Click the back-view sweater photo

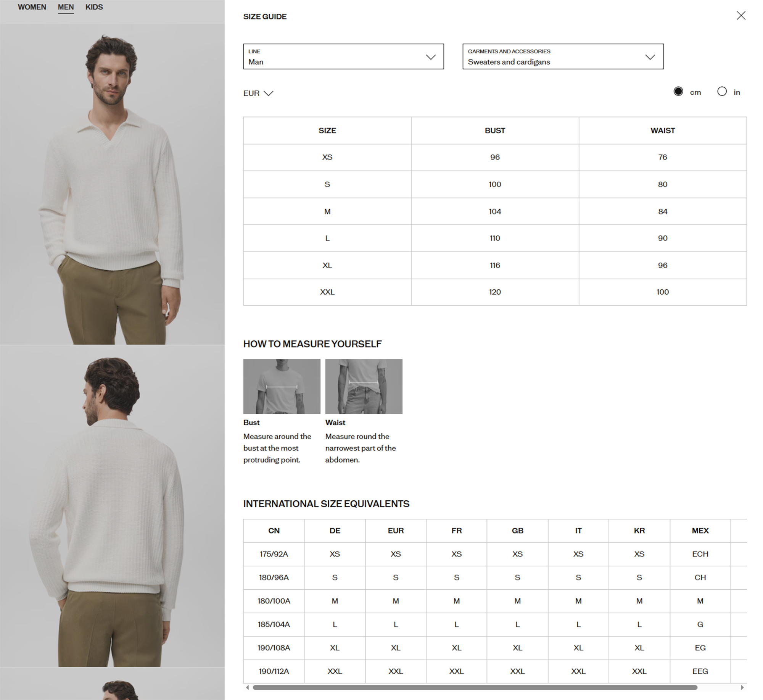pyautogui.click(x=112, y=506)
